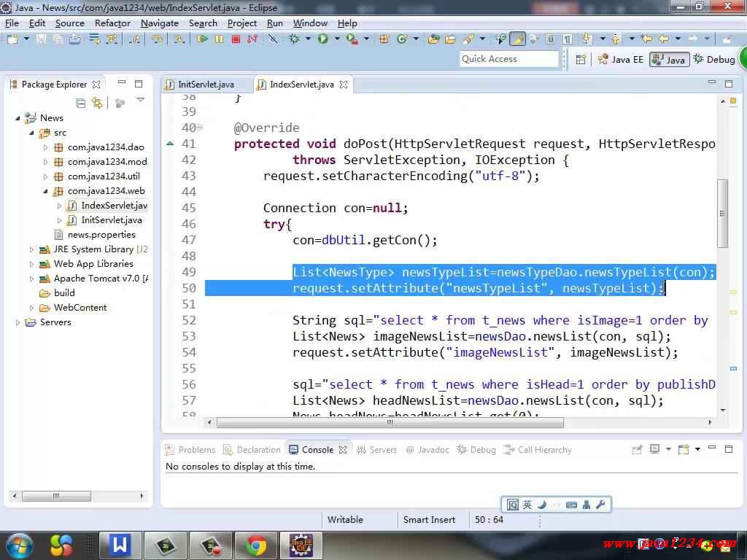Open the Refactor menu
This screenshot has width=747, height=560.
click(x=112, y=23)
